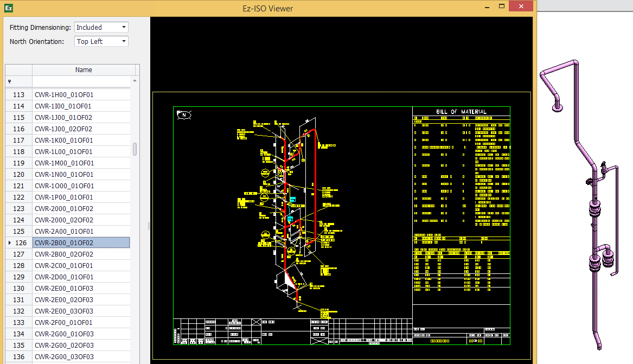
Task: Click the Name filter input field
Action: coord(81,81)
